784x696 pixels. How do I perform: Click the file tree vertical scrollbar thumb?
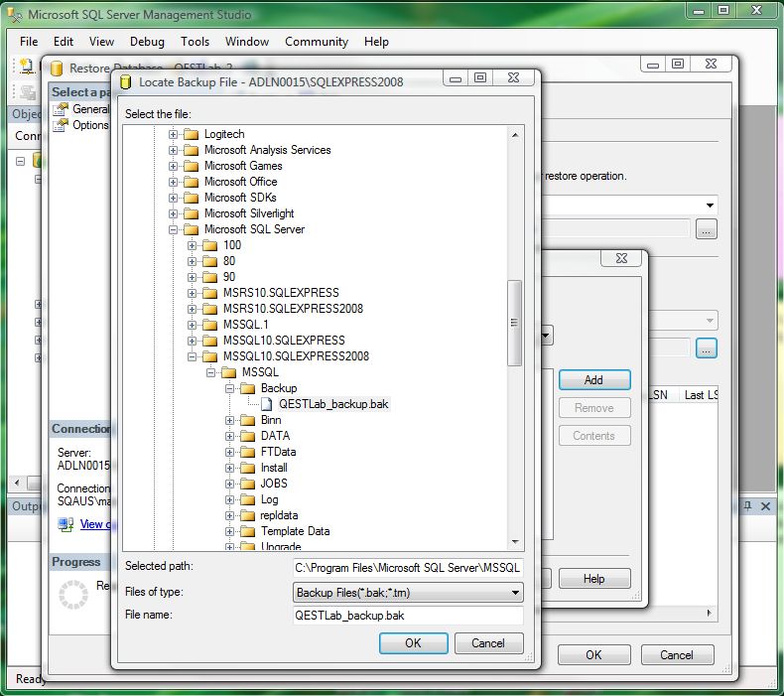coord(514,323)
